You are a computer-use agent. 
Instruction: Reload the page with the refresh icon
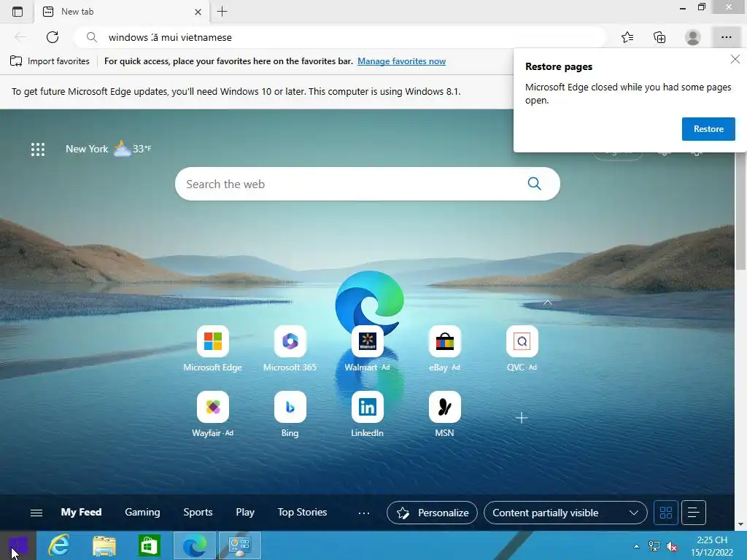coord(53,37)
